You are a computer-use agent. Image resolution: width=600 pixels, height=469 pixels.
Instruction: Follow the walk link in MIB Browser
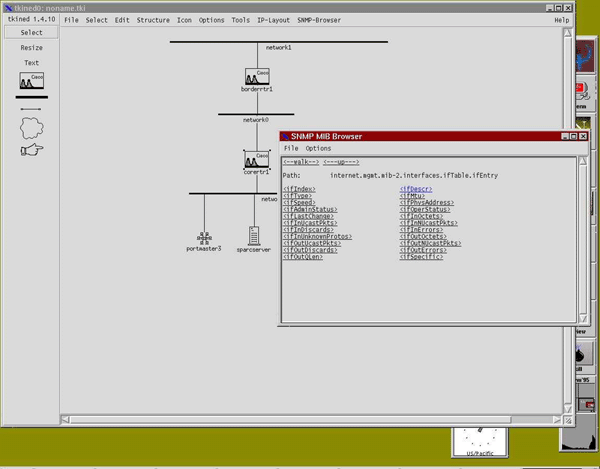click(x=301, y=161)
